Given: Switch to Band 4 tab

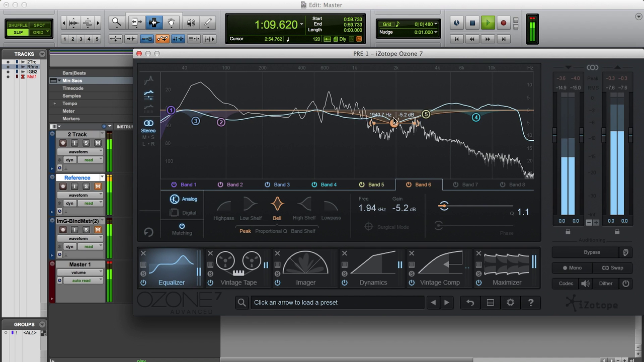Looking at the screenshot, I should click(325, 185).
